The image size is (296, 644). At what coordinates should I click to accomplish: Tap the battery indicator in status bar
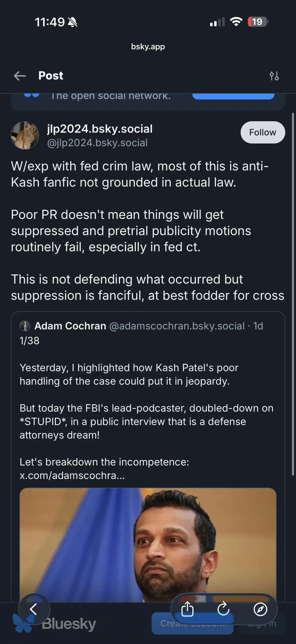[258, 22]
